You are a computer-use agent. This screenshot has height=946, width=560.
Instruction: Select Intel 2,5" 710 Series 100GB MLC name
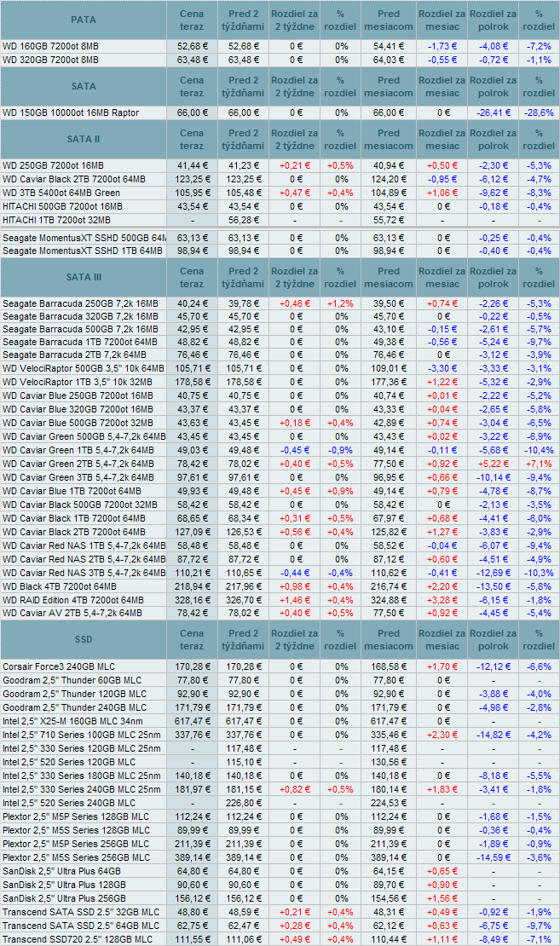82,735
